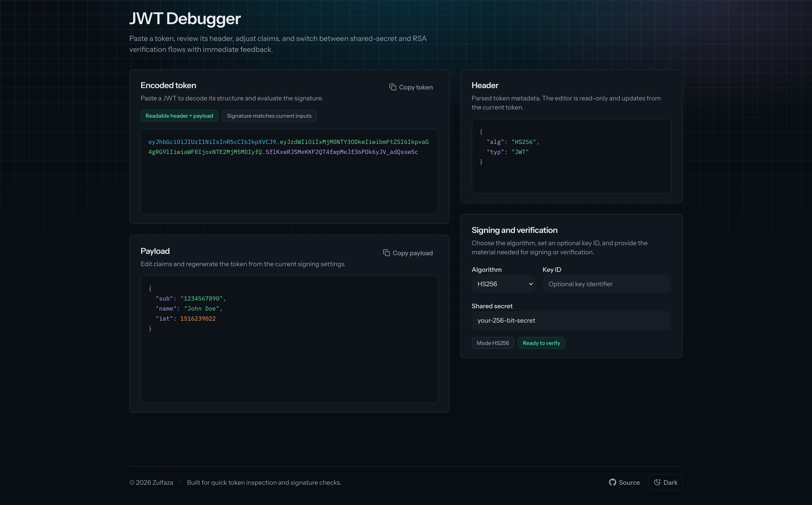This screenshot has height=505, width=812.
Task: Click the Algorithm dropdown chevron arrow
Action: (531, 284)
